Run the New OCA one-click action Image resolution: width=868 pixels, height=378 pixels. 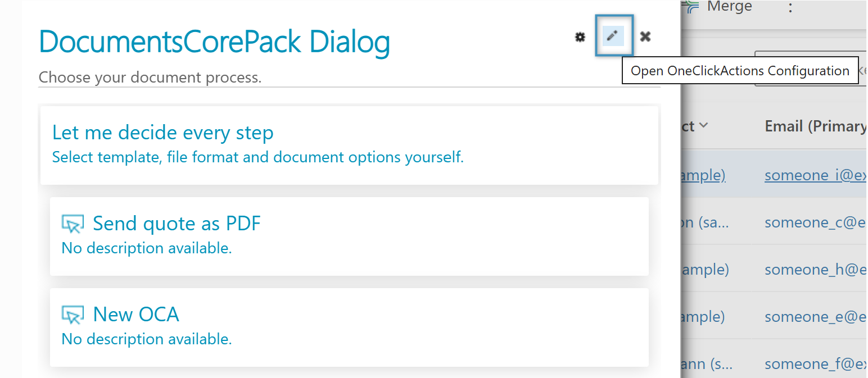136,315
